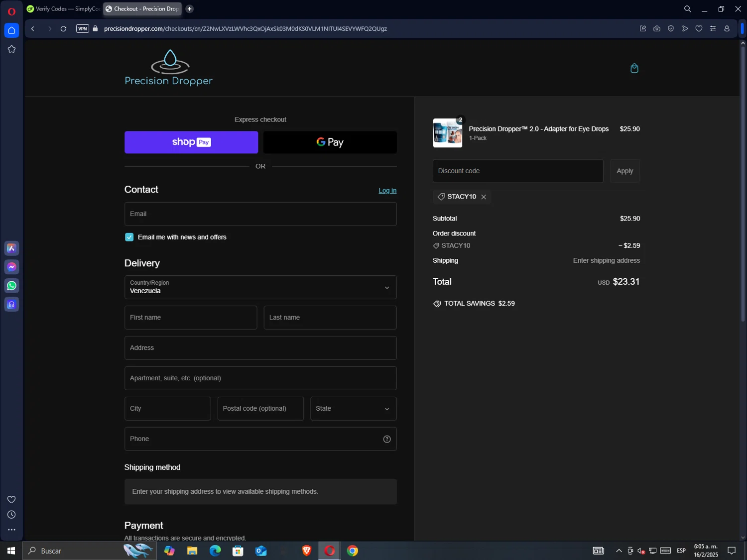Screen dimensions: 747x560
Task: Click the Postal code field
Action: click(x=260, y=409)
